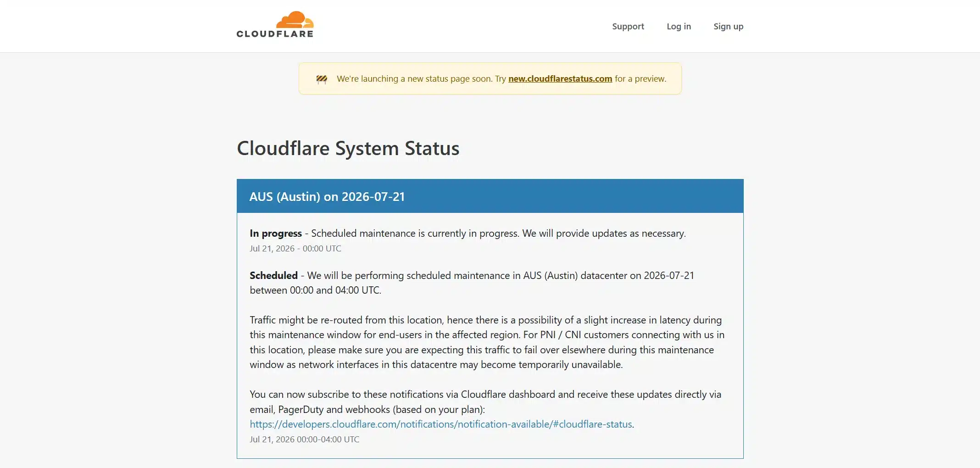Viewport: 980px width, 468px height.
Task: Select the 'In progress' status label
Action: tap(276, 233)
